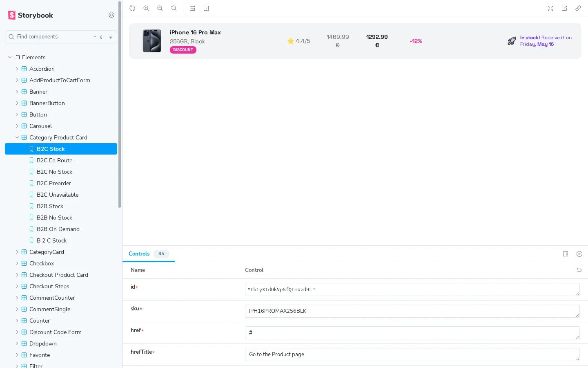588x368 pixels.
Task: Click the pink DISCOUNT badge
Action: [183, 50]
